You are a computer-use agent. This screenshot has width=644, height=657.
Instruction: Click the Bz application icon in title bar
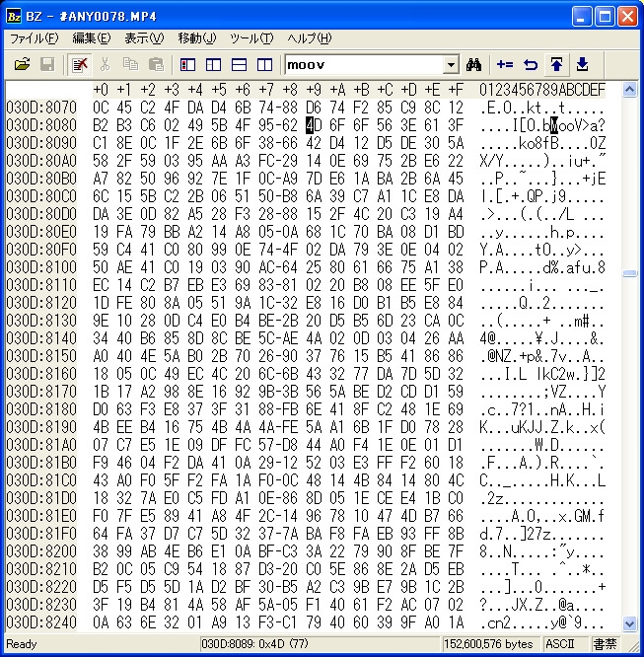pos(14,17)
